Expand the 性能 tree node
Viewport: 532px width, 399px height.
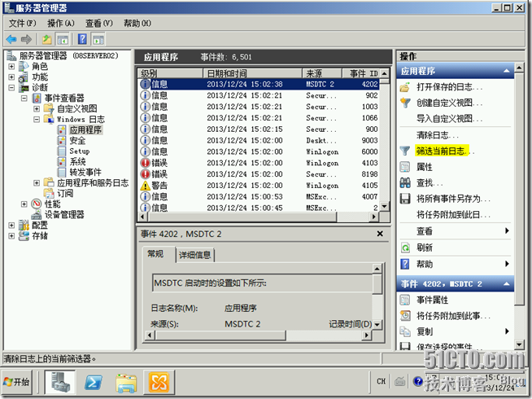pos(24,204)
